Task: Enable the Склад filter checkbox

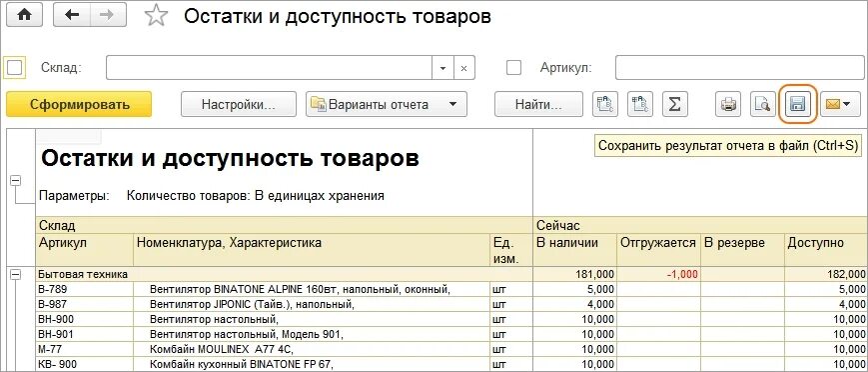Action: tap(14, 68)
